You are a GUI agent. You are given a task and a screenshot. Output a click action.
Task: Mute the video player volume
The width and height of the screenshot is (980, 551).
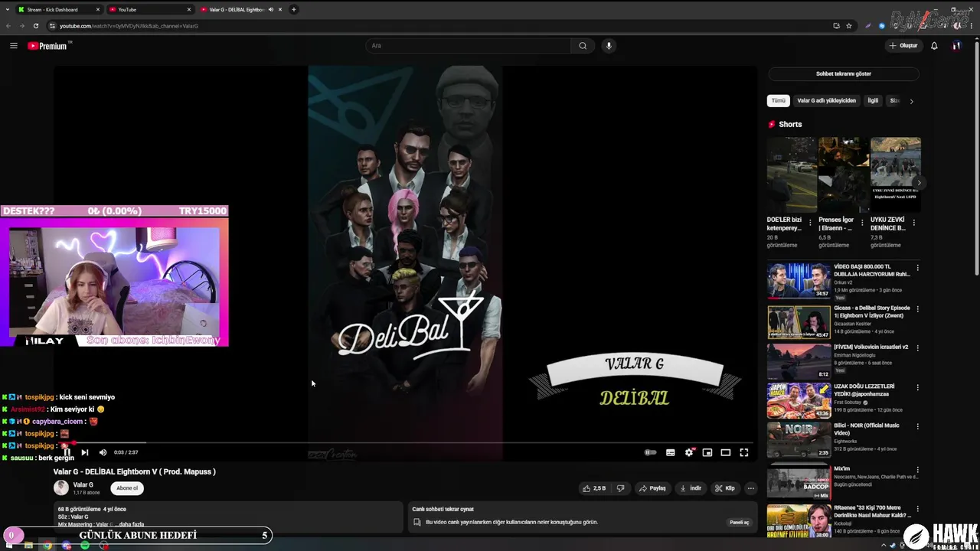click(103, 452)
